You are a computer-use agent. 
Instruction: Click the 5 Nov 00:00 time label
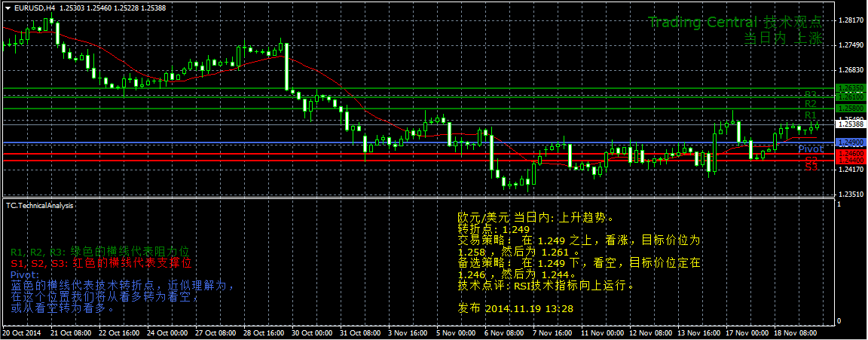tap(454, 333)
